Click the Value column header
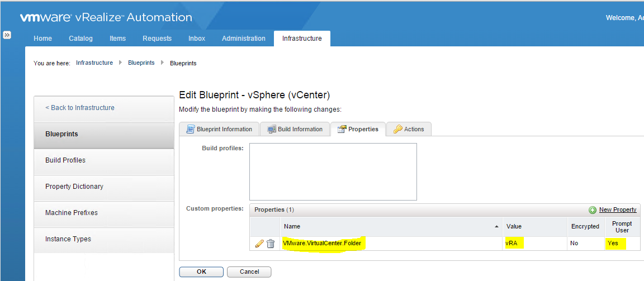The width and height of the screenshot is (644, 281). 535,226
